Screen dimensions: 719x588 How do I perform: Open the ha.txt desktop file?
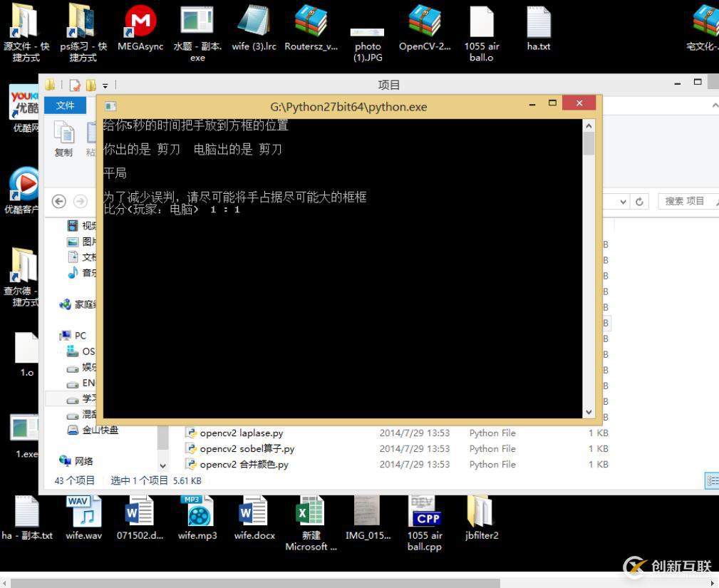pos(538,28)
